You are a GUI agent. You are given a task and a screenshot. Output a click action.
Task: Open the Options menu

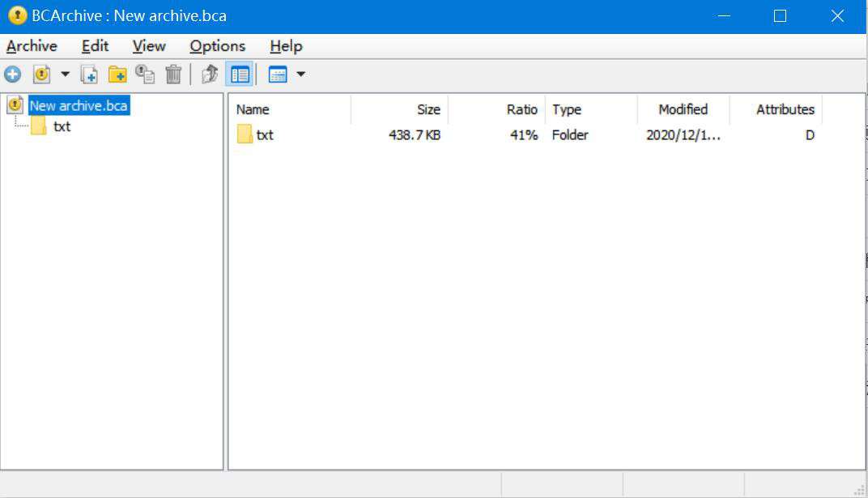[217, 46]
